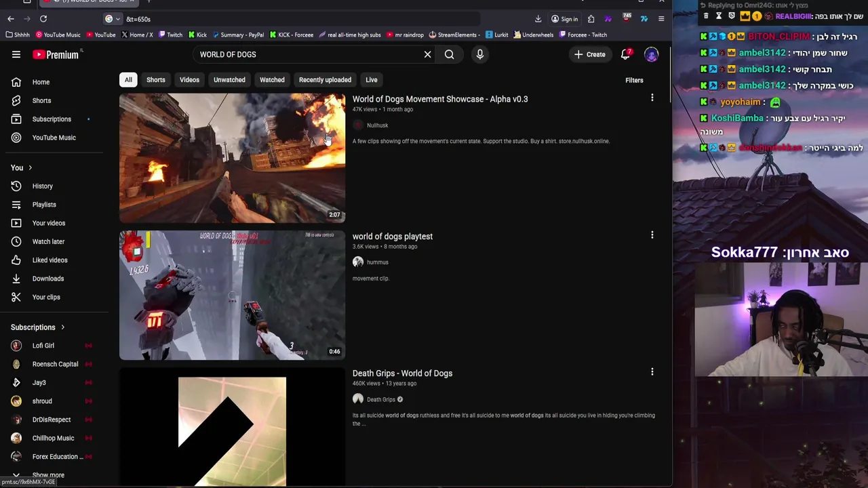Open options for Death Grips video
The width and height of the screenshot is (868, 488).
[652, 372]
